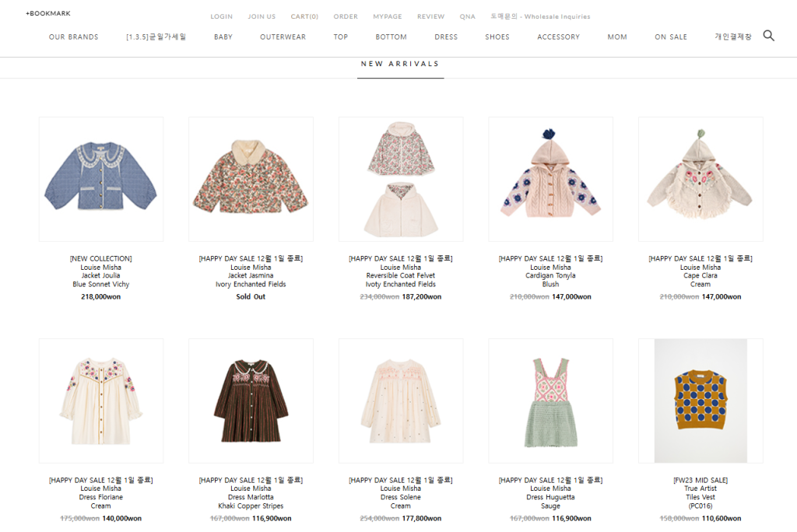Click the Cardigan Tonyla product name
Viewport: 797px width, 532px height.
click(x=550, y=275)
